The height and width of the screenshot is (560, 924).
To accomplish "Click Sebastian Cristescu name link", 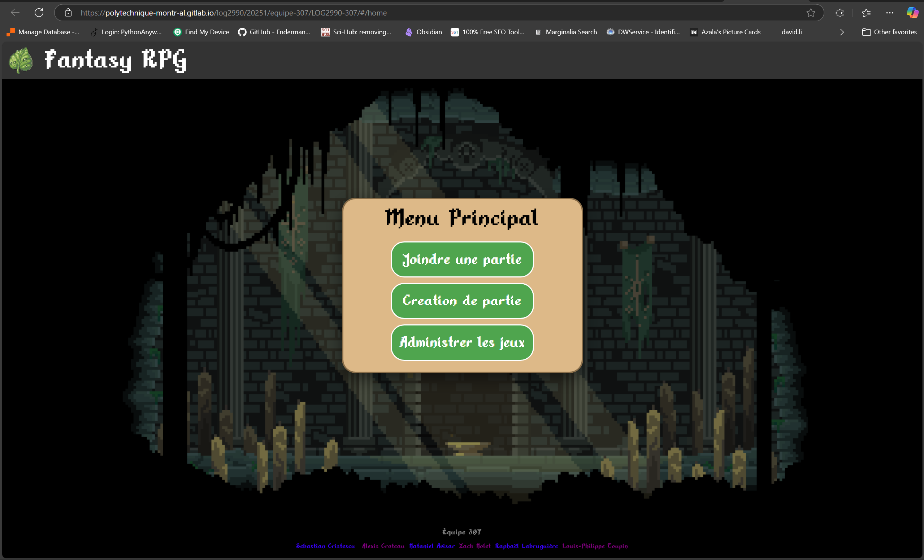I will click(x=325, y=546).
